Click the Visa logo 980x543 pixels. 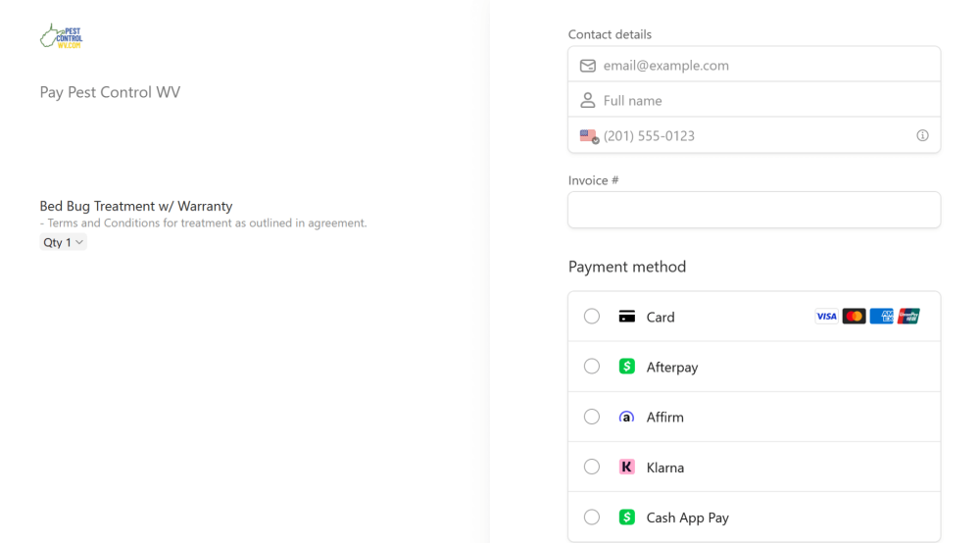(x=826, y=317)
